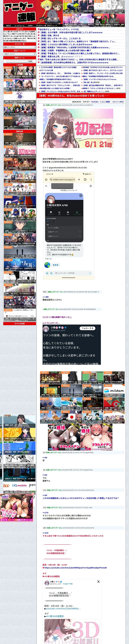Click >>278 anchor in comment 299
The height and width of the screenshot is (644, 129).
tap(45, 533)
